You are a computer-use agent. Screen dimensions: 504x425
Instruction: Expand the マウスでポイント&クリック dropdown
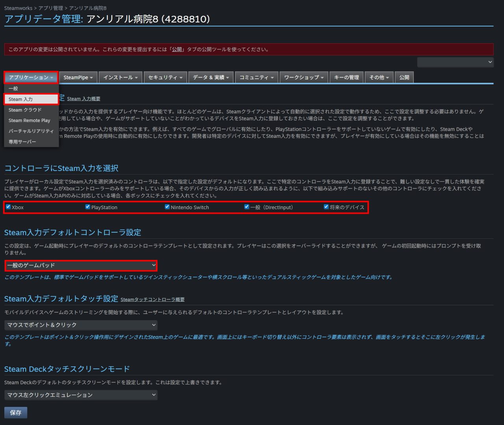(81, 325)
